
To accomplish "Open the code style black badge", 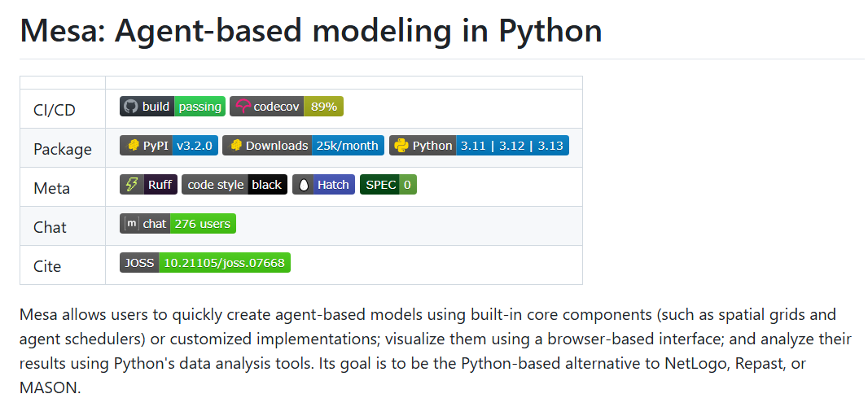I will pos(235,185).
